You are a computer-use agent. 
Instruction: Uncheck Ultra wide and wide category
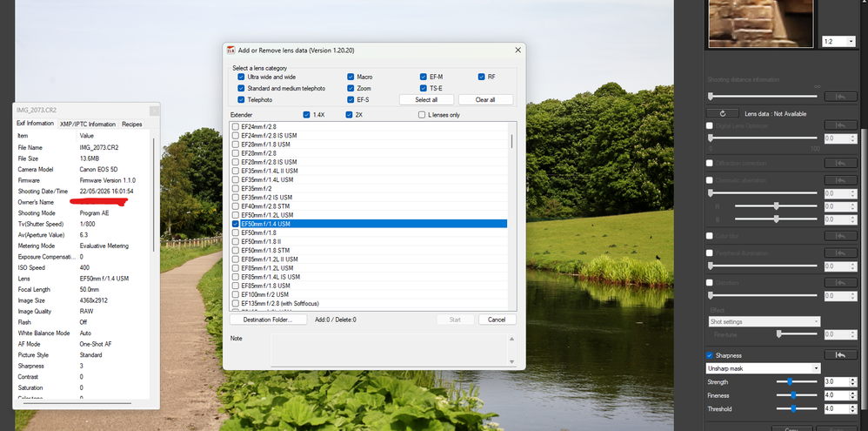(x=241, y=77)
